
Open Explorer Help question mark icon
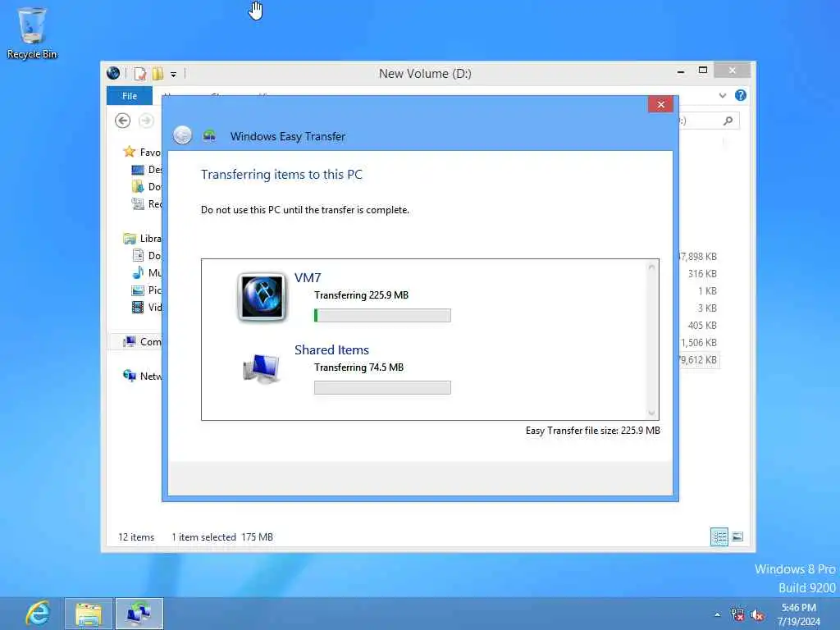click(x=741, y=95)
